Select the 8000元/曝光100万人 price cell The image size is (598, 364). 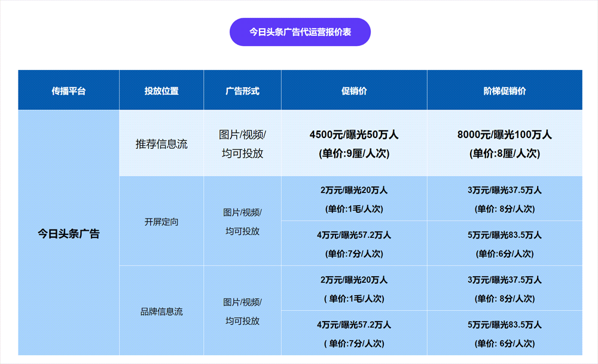point(505,143)
